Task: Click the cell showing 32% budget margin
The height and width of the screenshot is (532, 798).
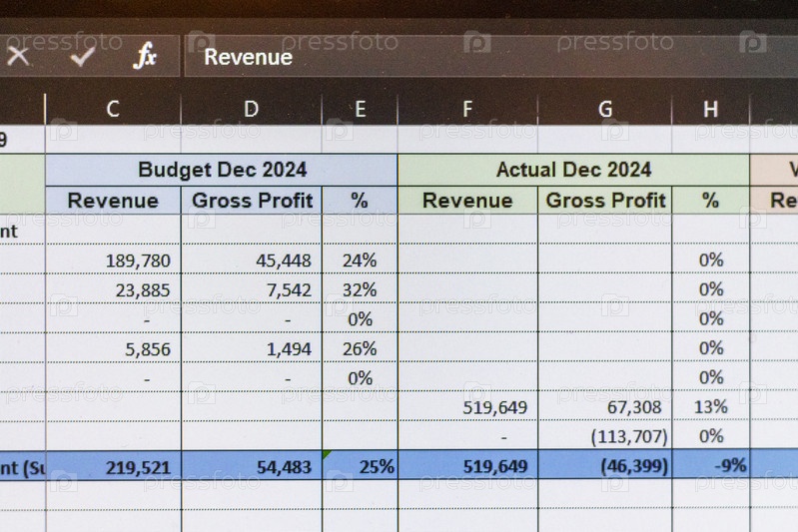Action: 360,290
